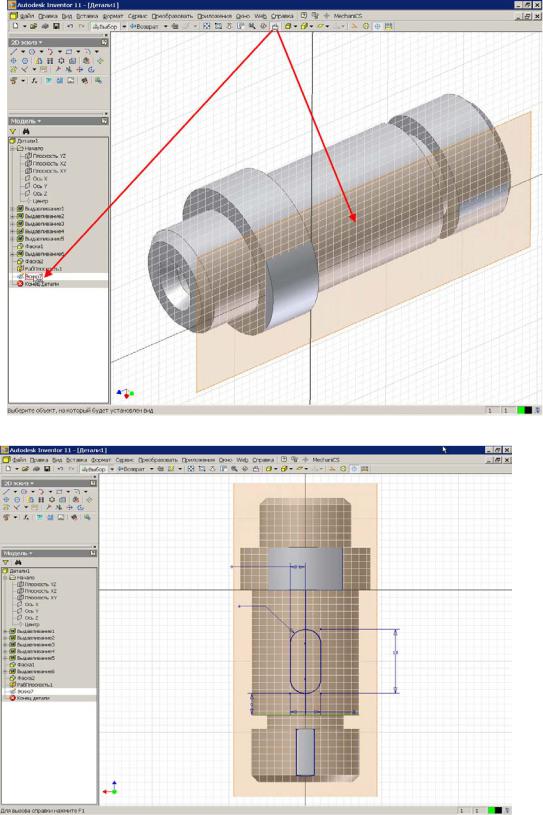
Task: Click New file icon in lower window toolbar
Action: point(8,469)
